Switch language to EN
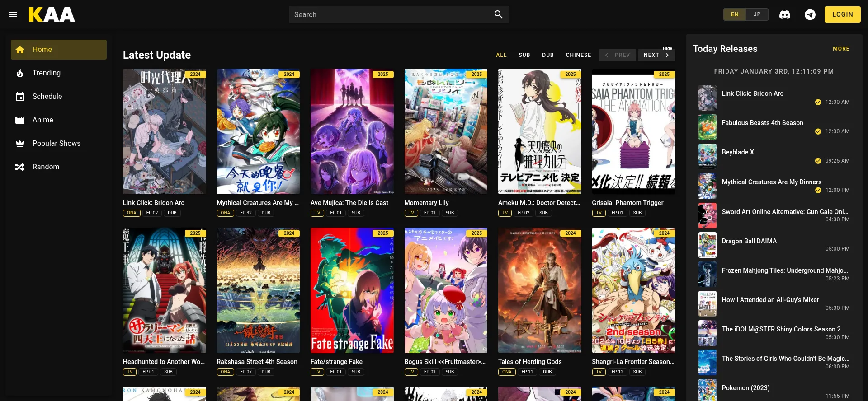The width and height of the screenshot is (868, 401). [x=735, y=14]
